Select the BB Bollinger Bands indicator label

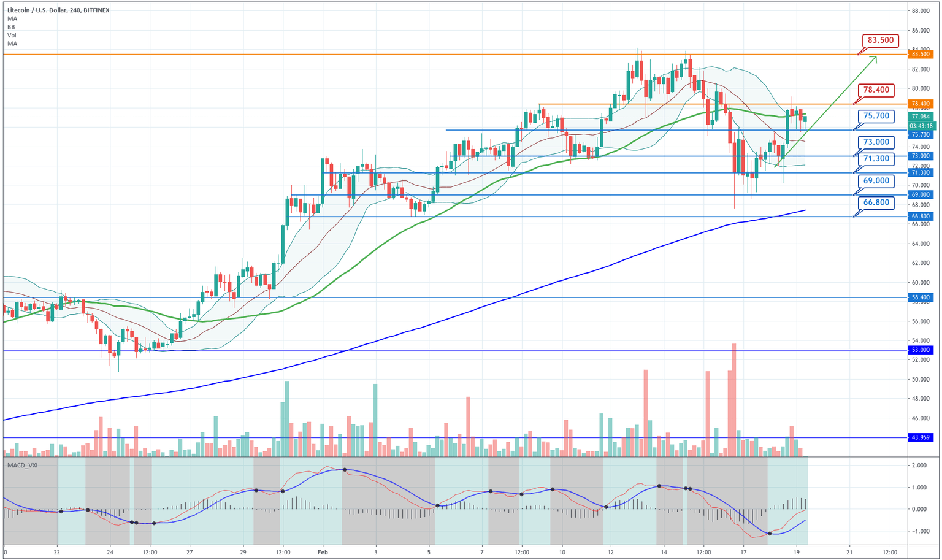12,27
